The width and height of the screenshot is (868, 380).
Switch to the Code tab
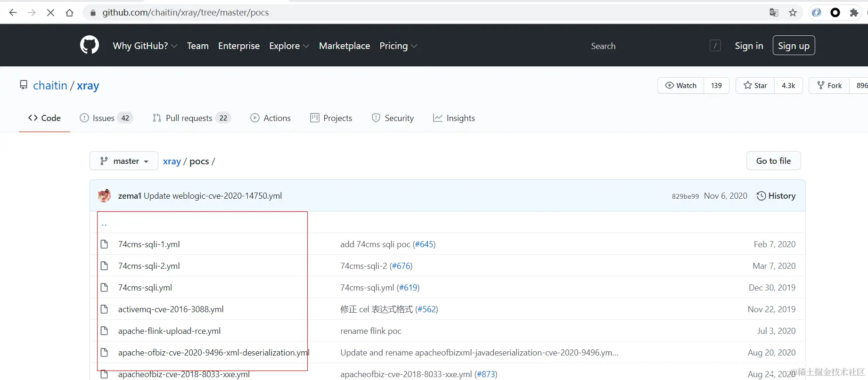(x=44, y=118)
